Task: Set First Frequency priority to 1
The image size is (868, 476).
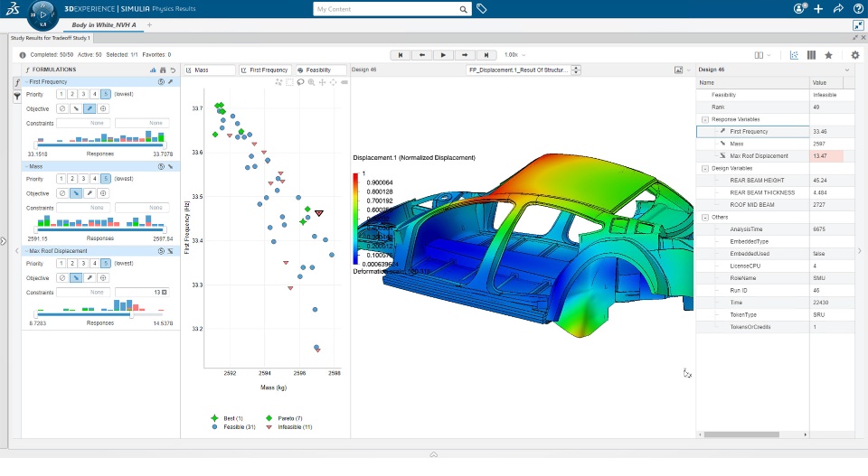Action: point(61,95)
